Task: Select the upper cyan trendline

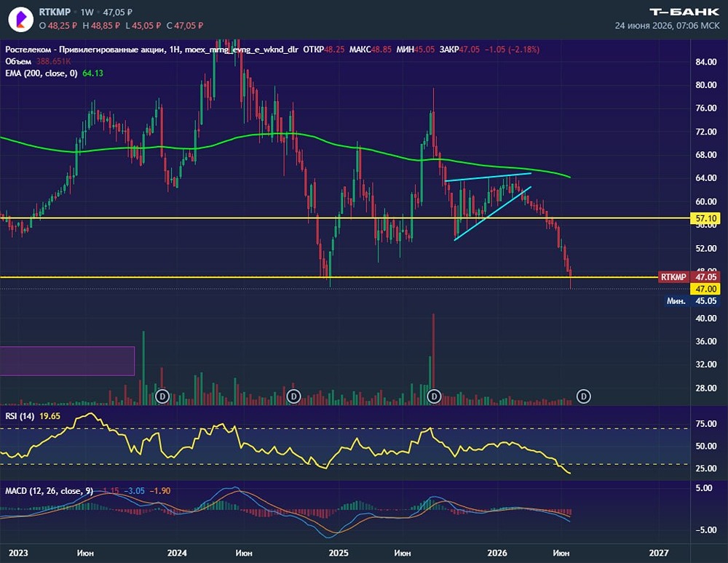Action: [488, 177]
